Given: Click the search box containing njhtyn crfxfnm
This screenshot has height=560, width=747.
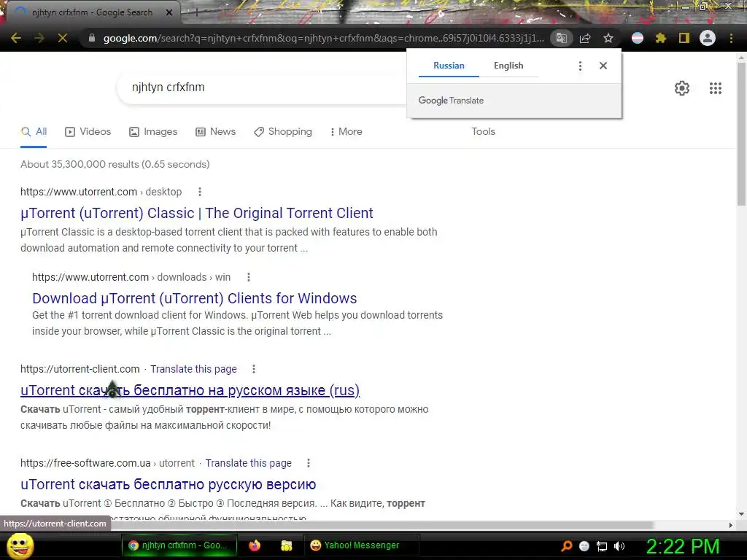Looking at the screenshot, I should point(262,87).
